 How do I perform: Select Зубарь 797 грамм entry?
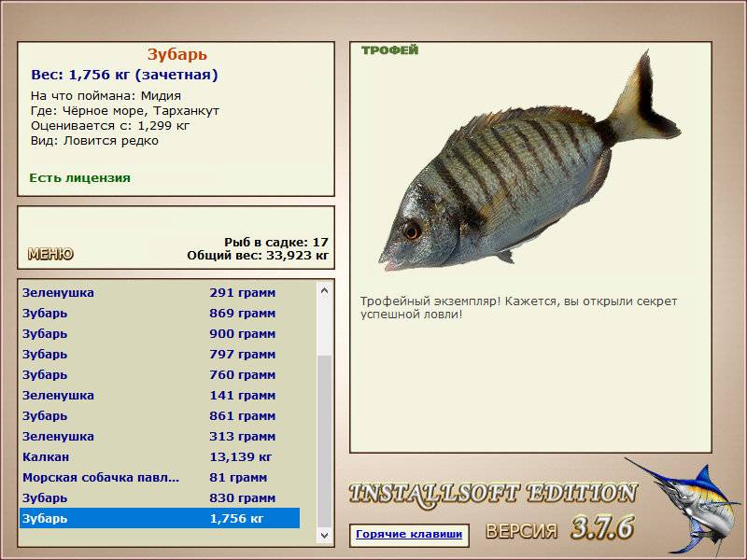160,354
